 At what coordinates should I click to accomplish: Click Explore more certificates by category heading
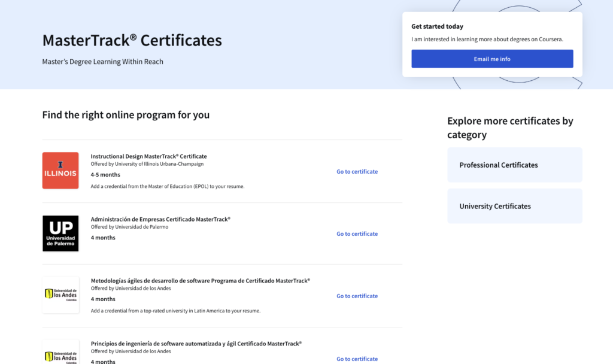510,128
